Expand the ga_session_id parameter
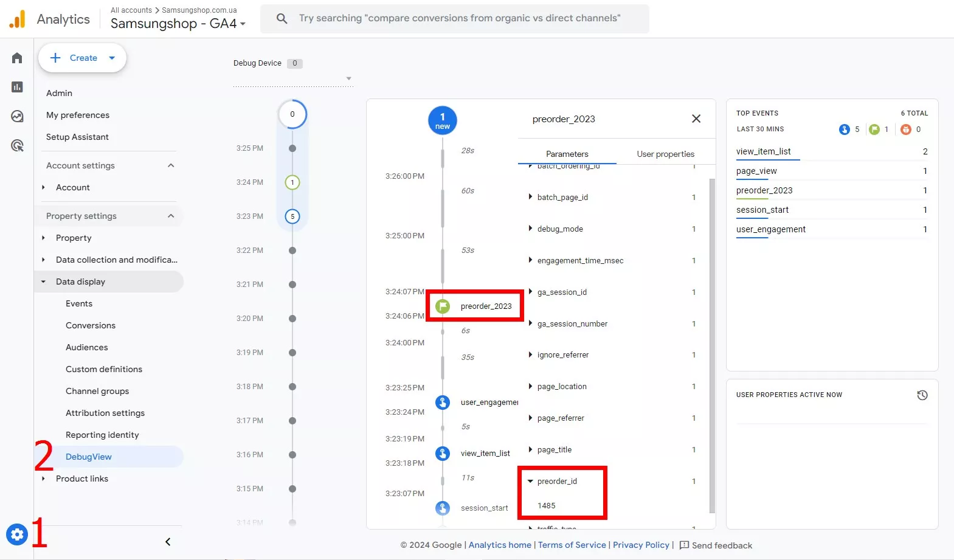 tap(530, 292)
